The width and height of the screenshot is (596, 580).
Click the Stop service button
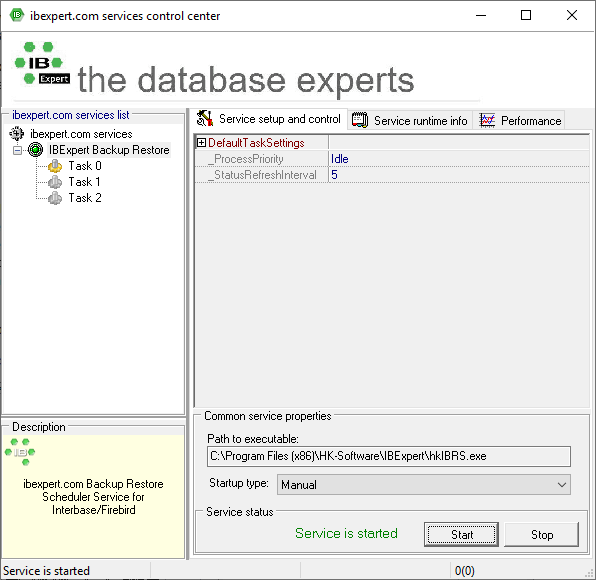[542, 534]
